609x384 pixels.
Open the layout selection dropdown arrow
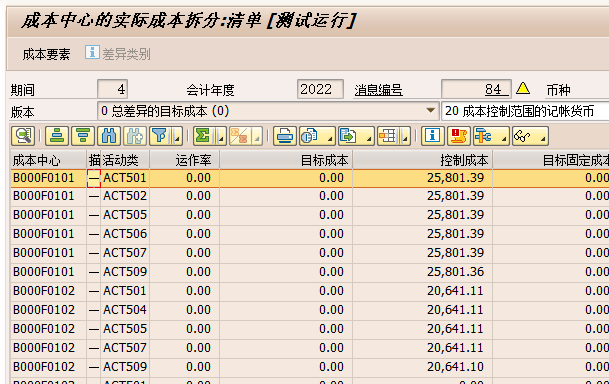coord(405,137)
